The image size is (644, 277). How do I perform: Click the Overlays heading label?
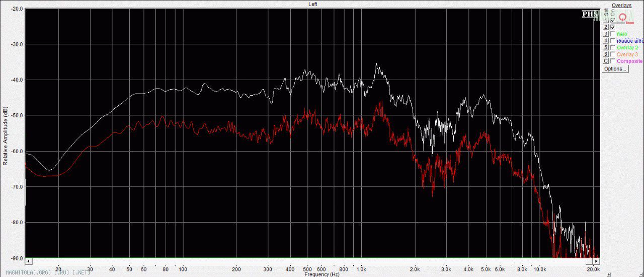tap(622, 6)
